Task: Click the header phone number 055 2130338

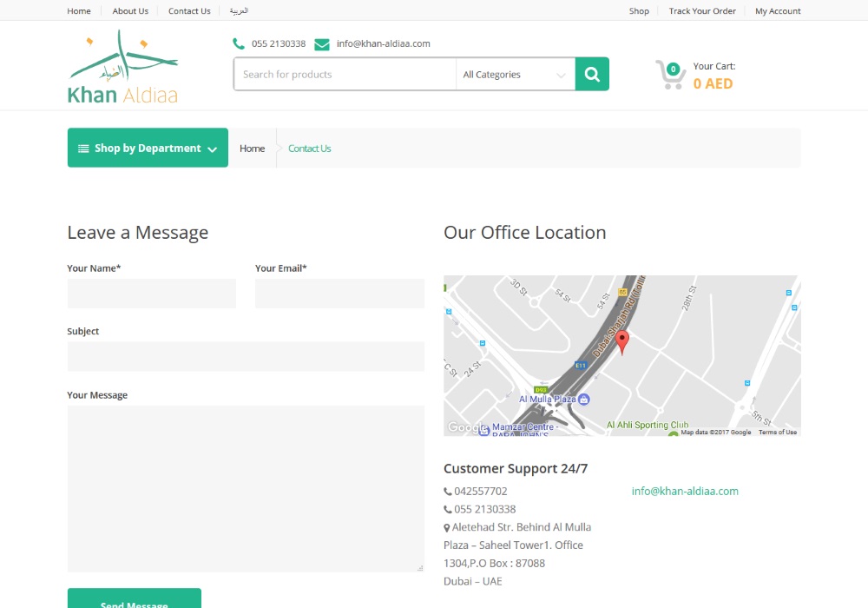Action: (x=279, y=43)
